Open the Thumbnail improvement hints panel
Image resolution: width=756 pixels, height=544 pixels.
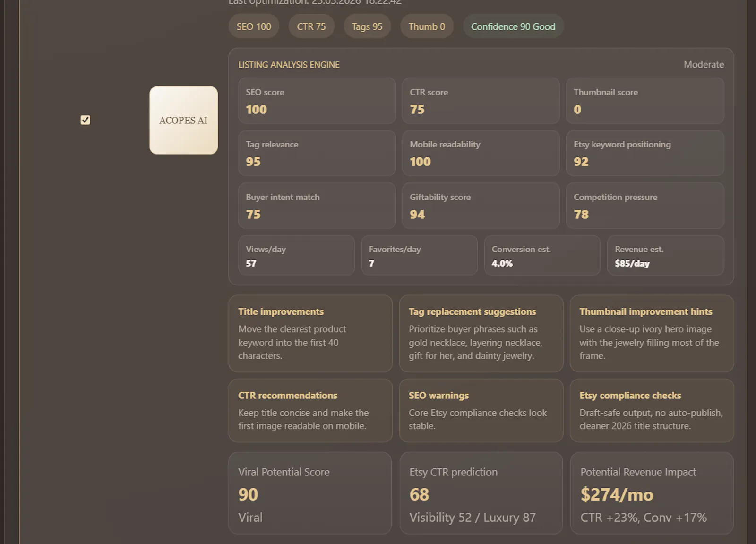tap(652, 334)
